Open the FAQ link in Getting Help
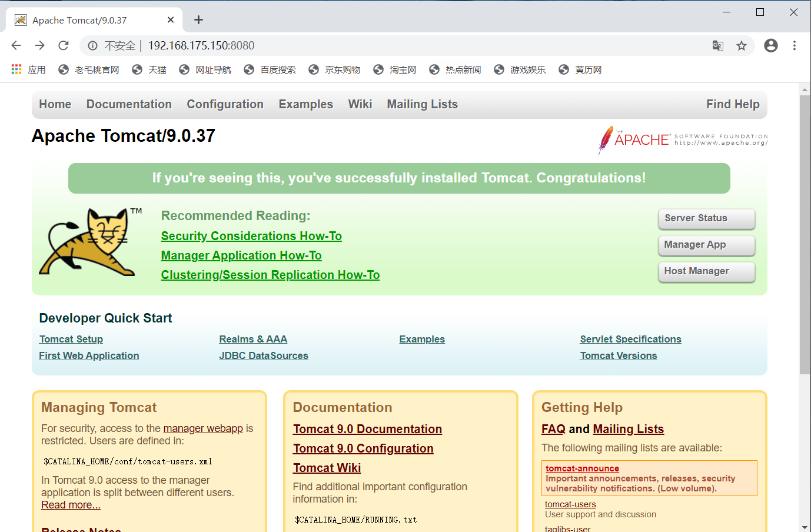Viewport: 811px width, 532px height. click(553, 429)
